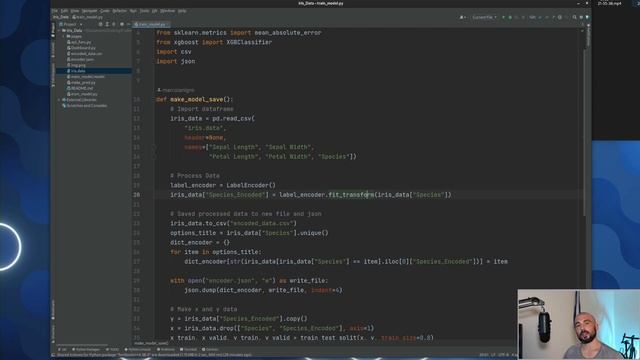Image resolution: width=640 pixels, height=360 pixels.
Task: Open the Problems tool window
Action: (166, 349)
